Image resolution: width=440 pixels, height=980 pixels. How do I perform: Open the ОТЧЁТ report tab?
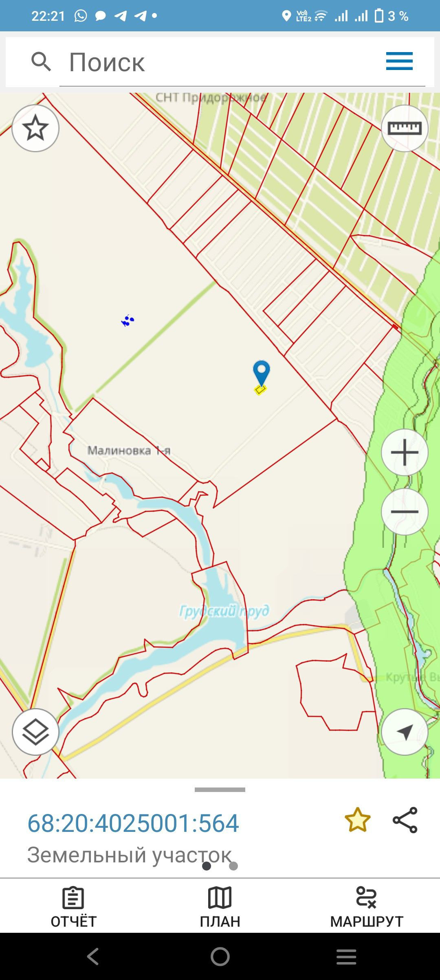(73, 908)
